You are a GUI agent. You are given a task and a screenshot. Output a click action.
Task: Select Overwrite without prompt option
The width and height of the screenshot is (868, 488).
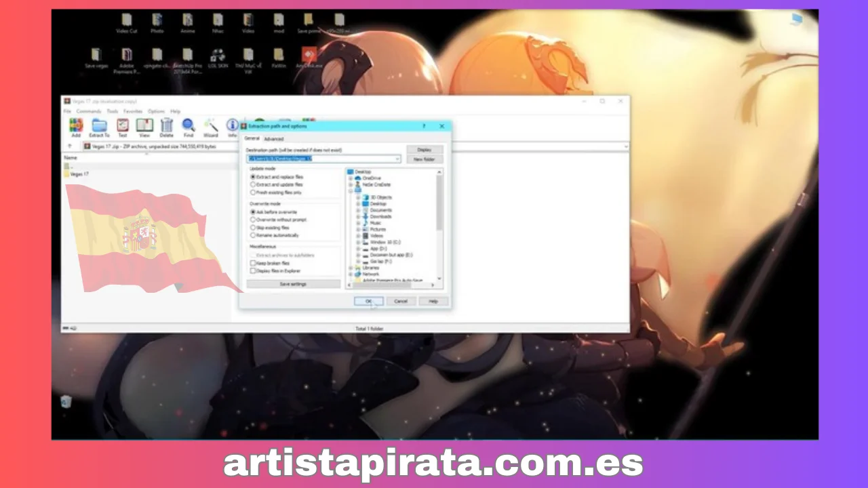(x=279, y=220)
